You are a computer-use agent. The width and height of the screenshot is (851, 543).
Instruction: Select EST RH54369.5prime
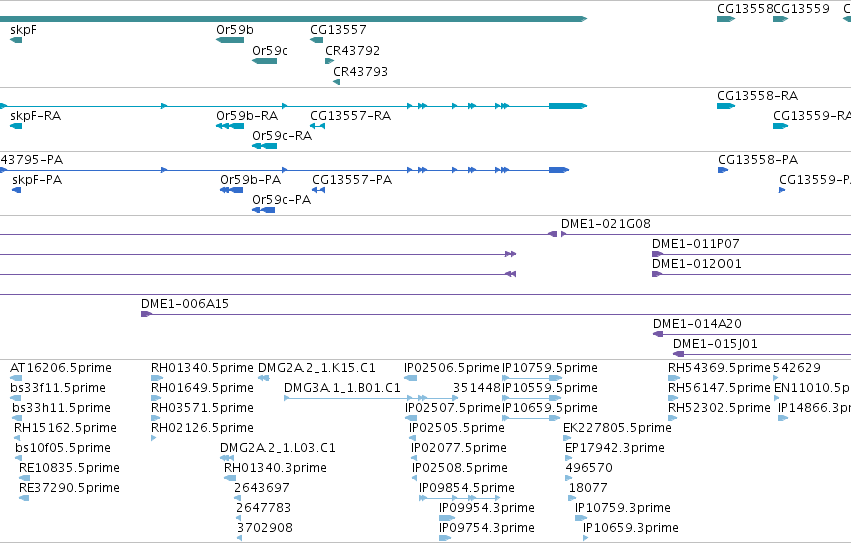point(674,378)
